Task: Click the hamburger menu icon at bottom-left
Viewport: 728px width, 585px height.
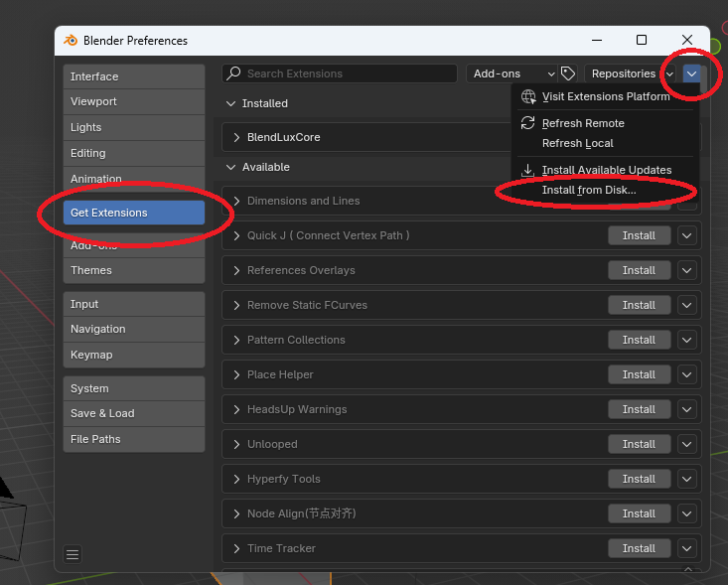Action: coord(73,554)
